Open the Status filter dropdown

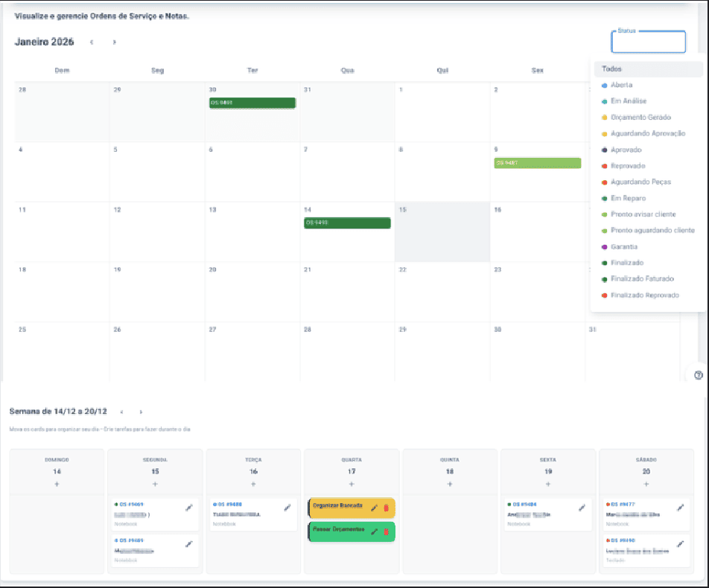648,42
